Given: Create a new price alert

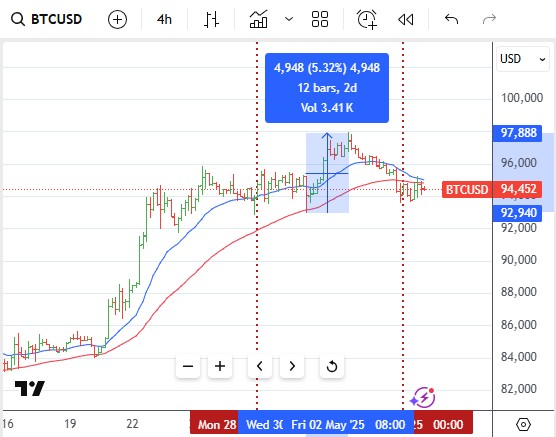Looking at the screenshot, I should coord(367,19).
